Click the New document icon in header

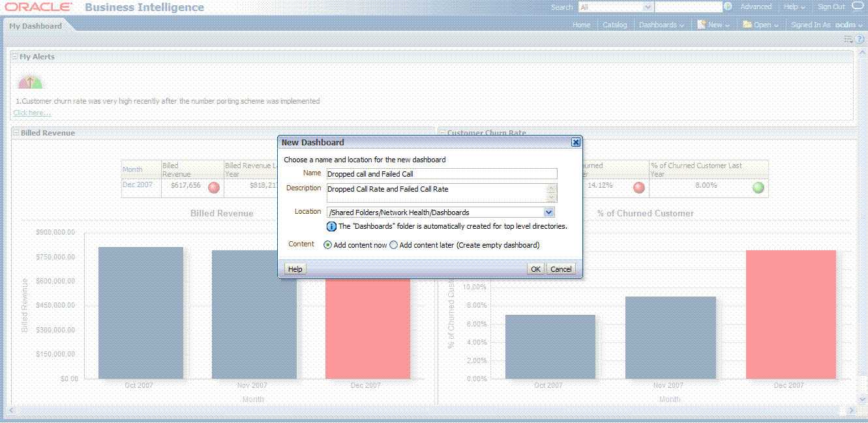click(701, 25)
